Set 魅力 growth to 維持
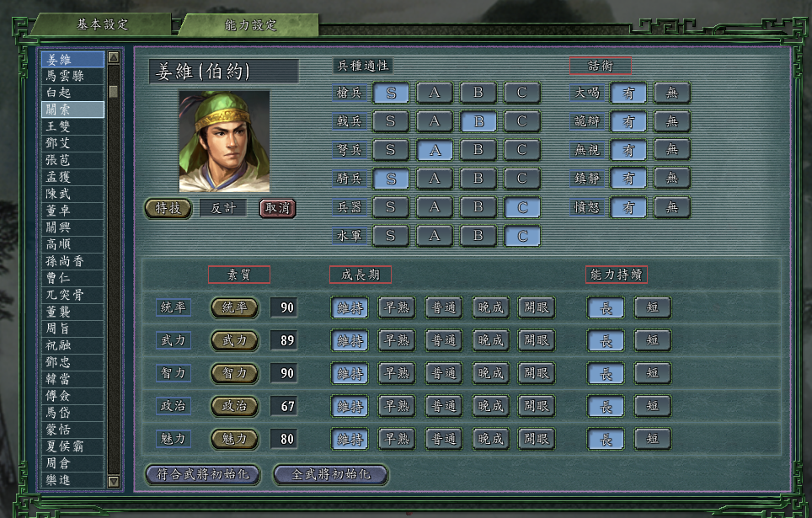The width and height of the screenshot is (812, 518). 350,439
